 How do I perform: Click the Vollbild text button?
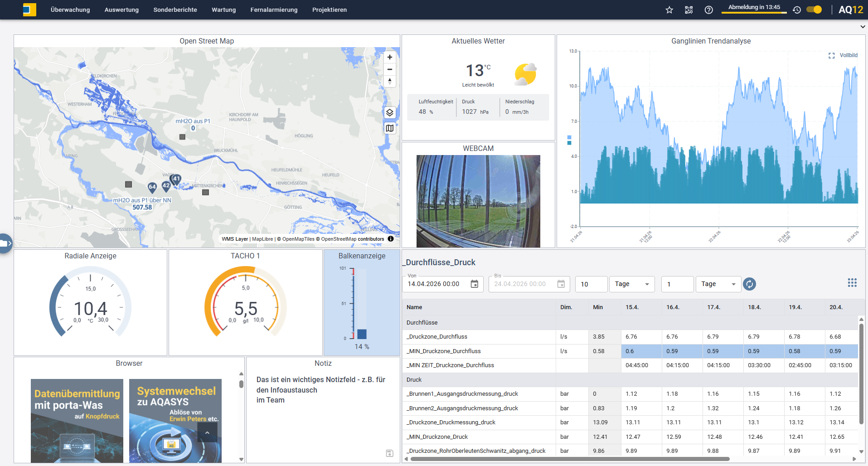(x=849, y=55)
